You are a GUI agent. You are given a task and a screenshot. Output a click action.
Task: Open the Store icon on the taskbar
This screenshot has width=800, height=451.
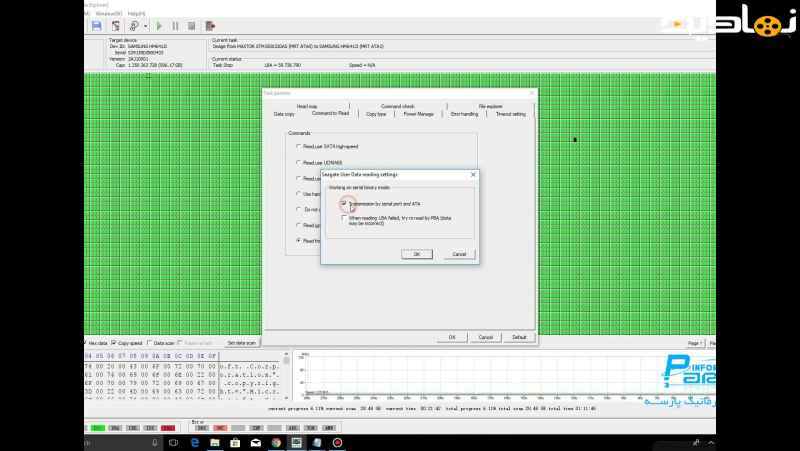pyautogui.click(x=235, y=443)
